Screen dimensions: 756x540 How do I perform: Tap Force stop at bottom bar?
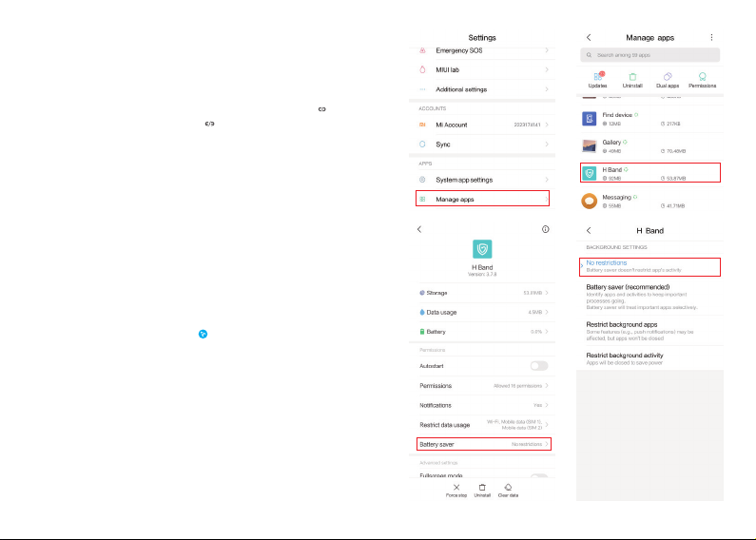point(456,491)
